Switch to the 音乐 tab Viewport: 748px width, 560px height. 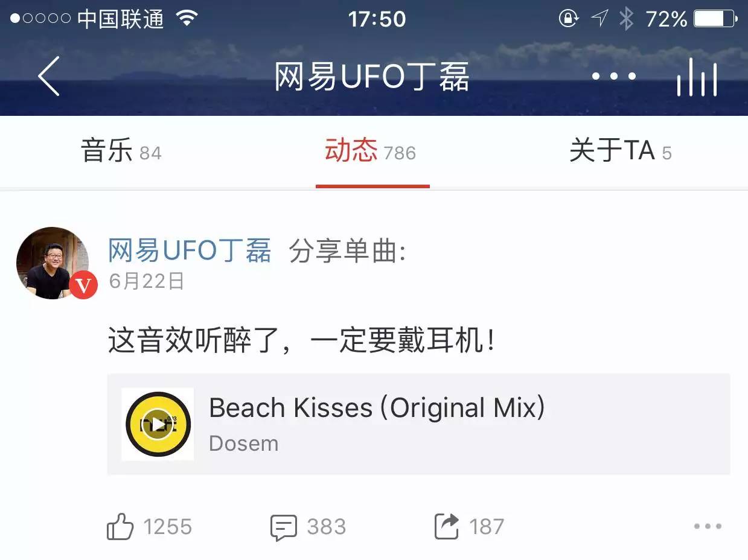(x=121, y=151)
